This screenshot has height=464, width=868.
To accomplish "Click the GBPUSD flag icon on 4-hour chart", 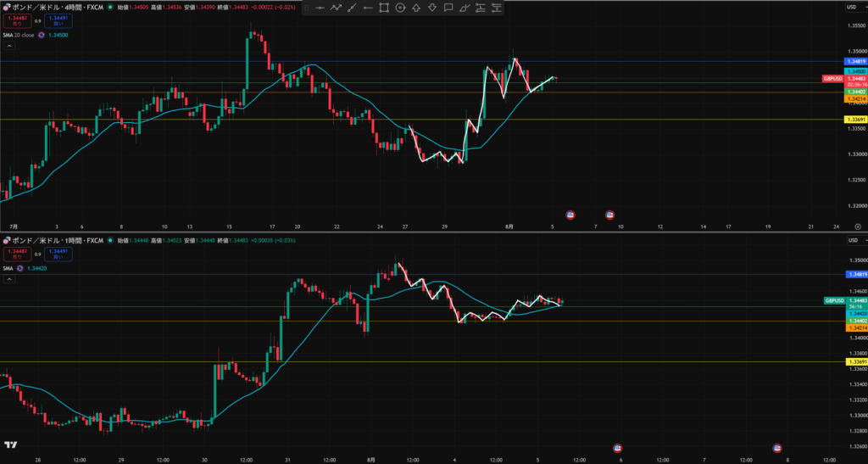I will (x=7, y=8).
